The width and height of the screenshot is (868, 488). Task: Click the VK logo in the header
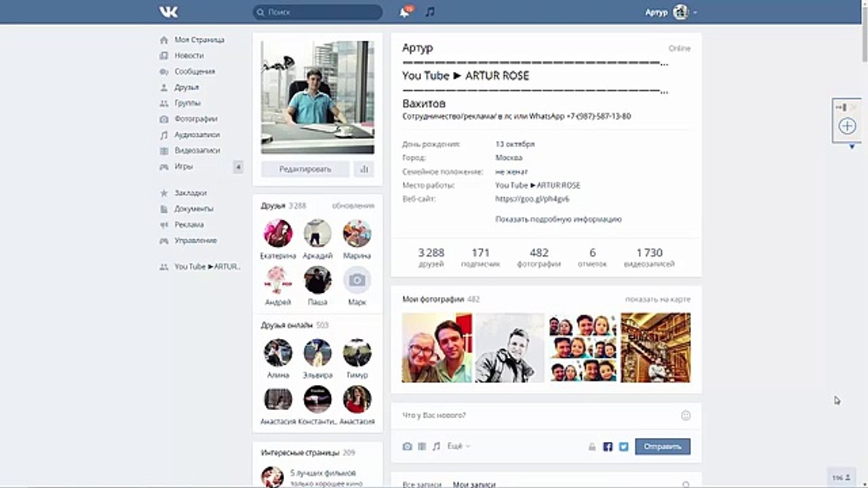(x=168, y=12)
